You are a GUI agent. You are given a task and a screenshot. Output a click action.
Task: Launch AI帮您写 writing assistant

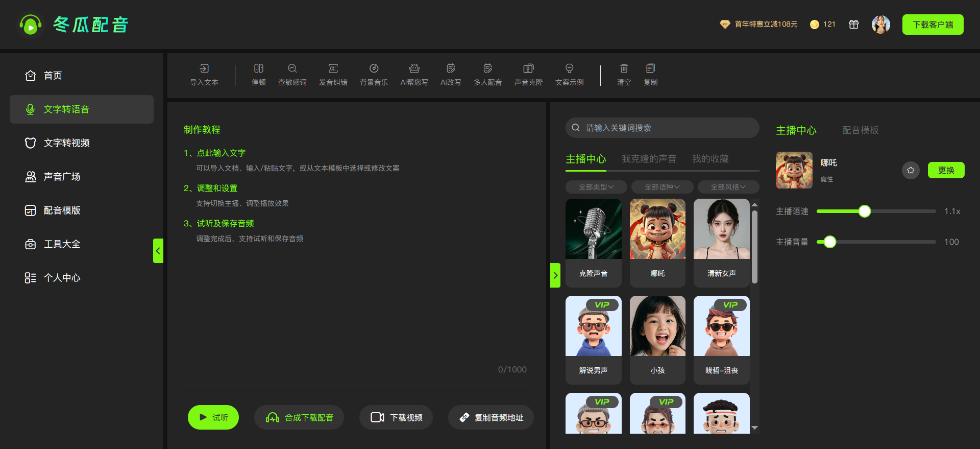coord(414,69)
